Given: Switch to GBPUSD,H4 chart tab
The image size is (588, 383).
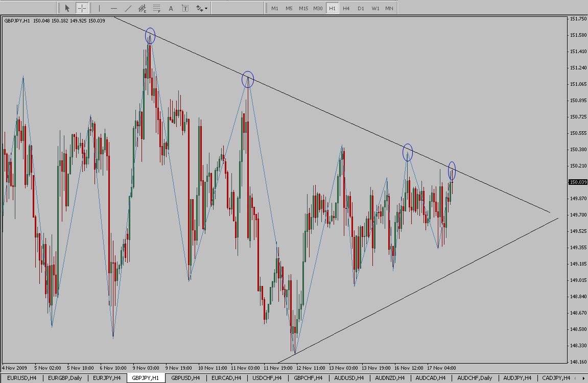Looking at the screenshot, I should pos(186,378).
